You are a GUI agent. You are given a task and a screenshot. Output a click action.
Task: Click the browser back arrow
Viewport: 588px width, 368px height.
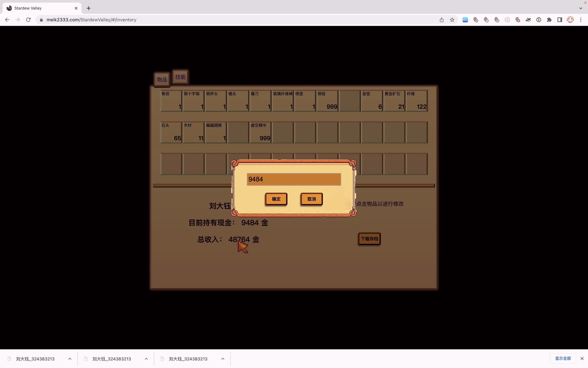[7, 20]
